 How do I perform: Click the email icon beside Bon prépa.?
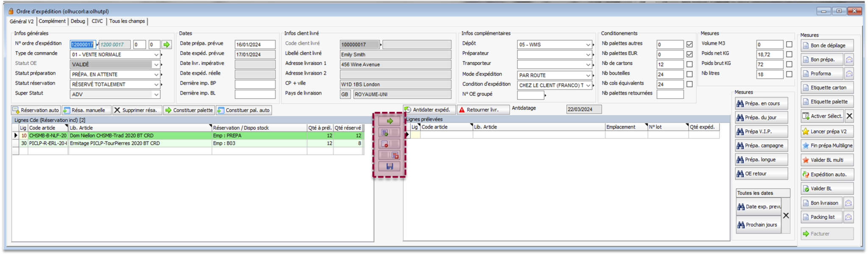coord(849,60)
